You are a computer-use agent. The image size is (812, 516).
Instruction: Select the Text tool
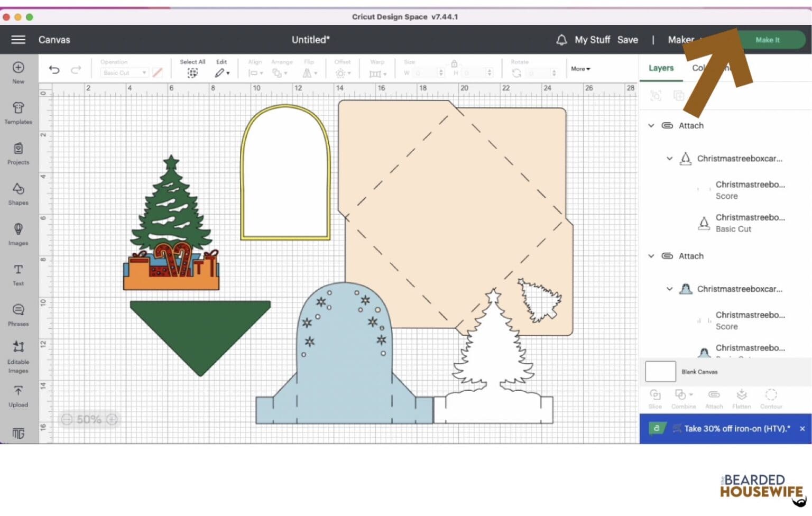[18, 274]
